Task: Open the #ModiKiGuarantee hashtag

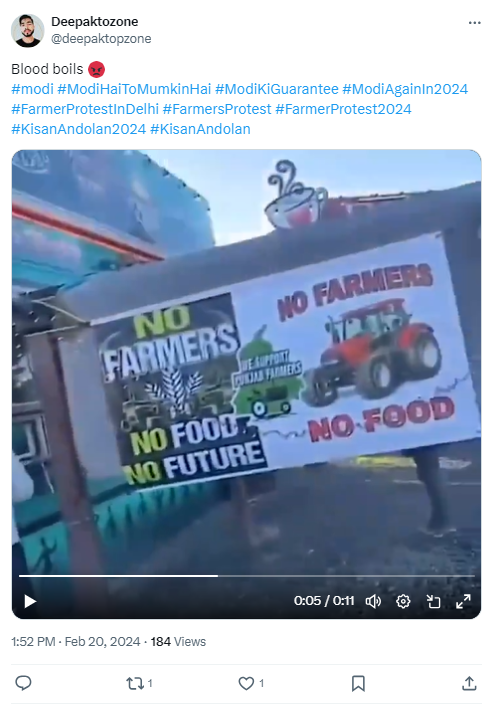Action: [x=277, y=89]
